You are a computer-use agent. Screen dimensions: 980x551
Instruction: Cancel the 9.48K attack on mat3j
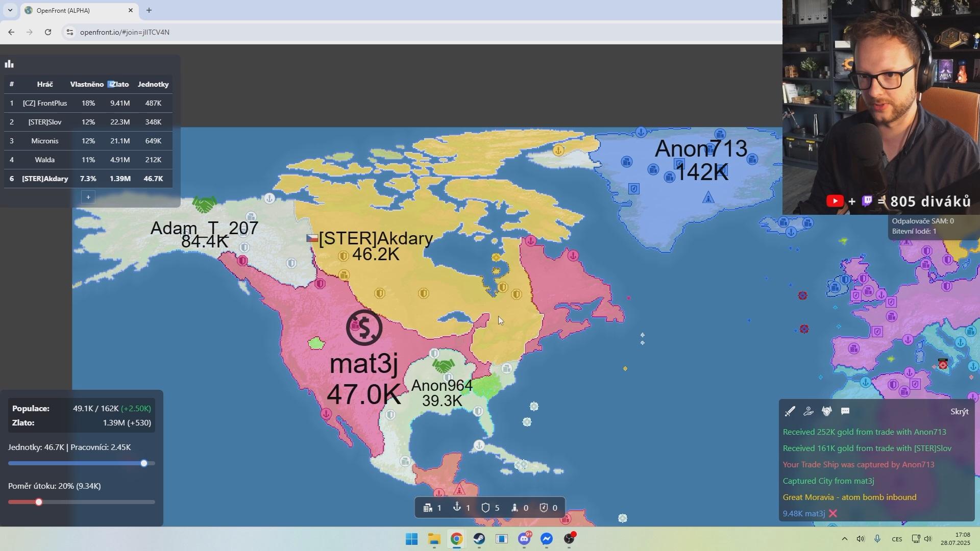tap(833, 513)
